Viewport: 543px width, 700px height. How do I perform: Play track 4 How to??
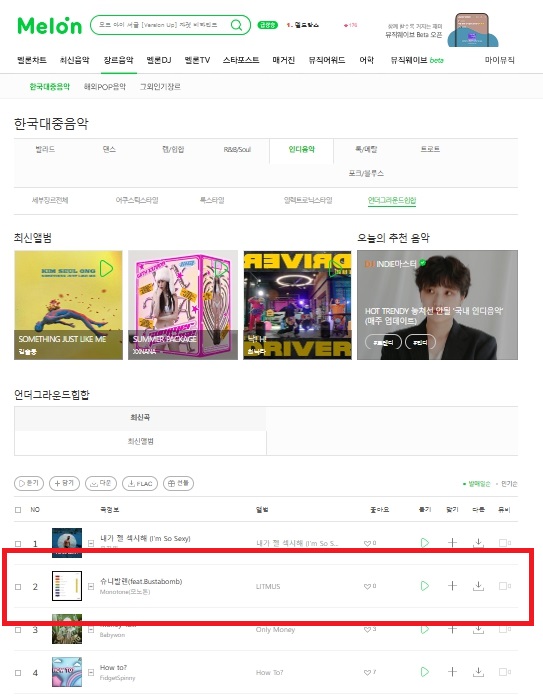point(425,672)
